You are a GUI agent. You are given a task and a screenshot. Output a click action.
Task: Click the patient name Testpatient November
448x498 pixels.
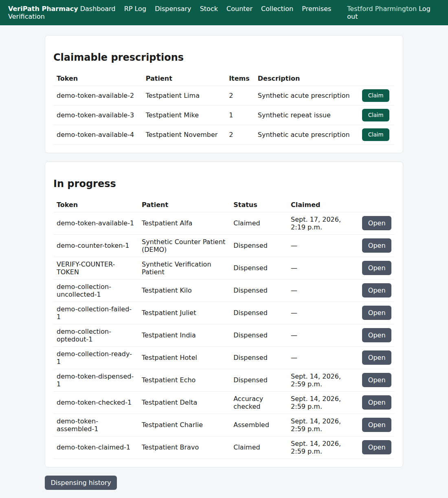click(182, 134)
